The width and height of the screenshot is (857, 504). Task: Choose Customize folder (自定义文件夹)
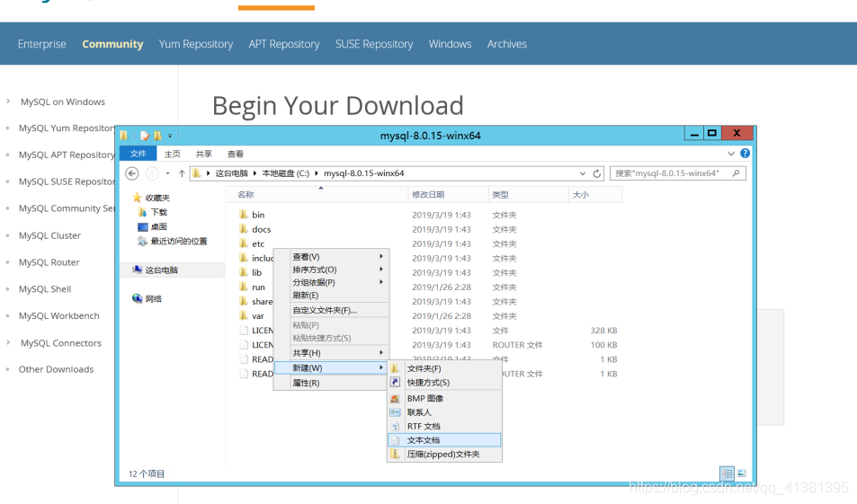pos(331,310)
